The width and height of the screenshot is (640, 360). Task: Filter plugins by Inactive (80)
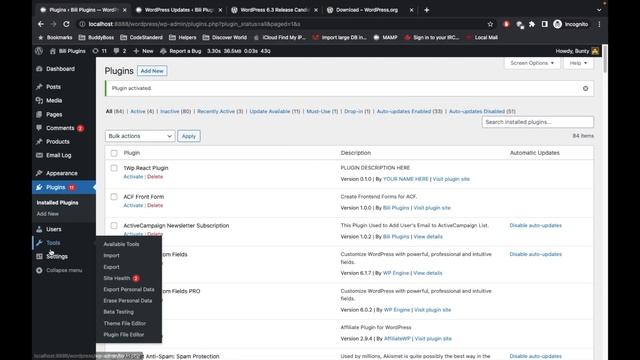(x=175, y=111)
